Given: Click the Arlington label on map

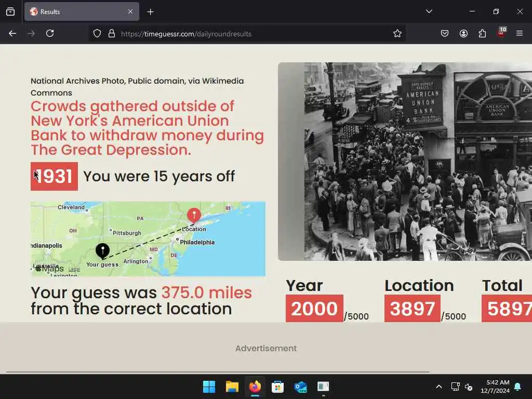Looking at the screenshot, I should click(x=136, y=261).
